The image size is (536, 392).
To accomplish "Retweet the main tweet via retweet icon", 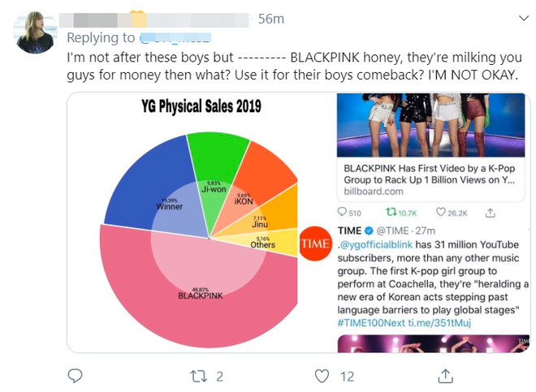I will pyautogui.click(x=198, y=377).
